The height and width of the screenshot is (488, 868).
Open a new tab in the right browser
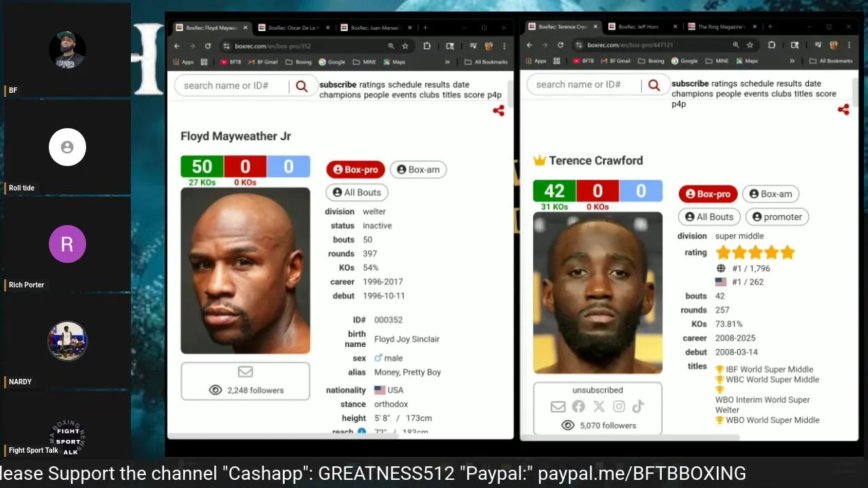tap(770, 26)
